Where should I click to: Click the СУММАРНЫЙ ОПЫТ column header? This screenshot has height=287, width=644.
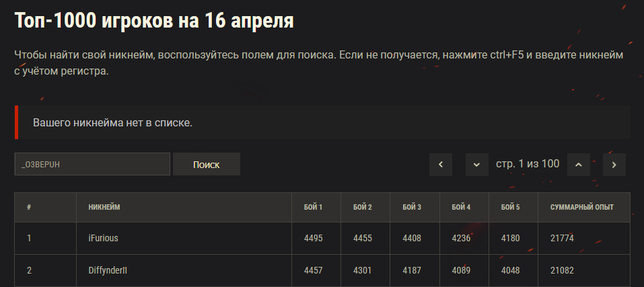tap(582, 207)
